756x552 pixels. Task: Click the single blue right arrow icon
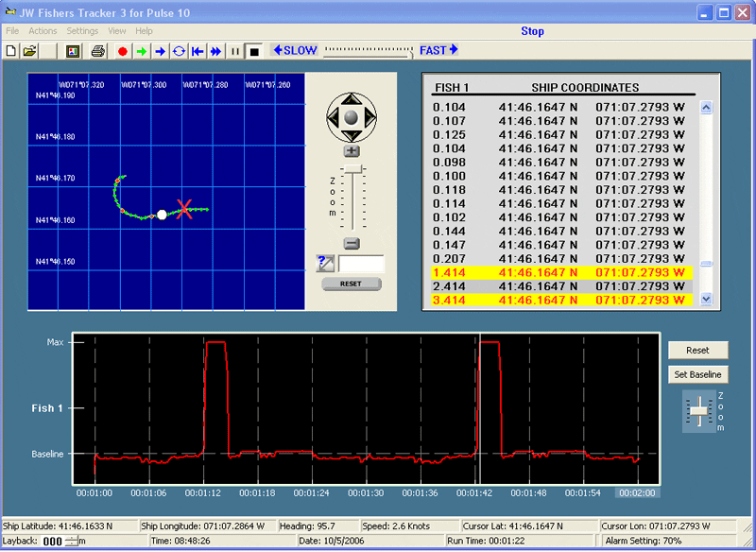tap(160, 51)
